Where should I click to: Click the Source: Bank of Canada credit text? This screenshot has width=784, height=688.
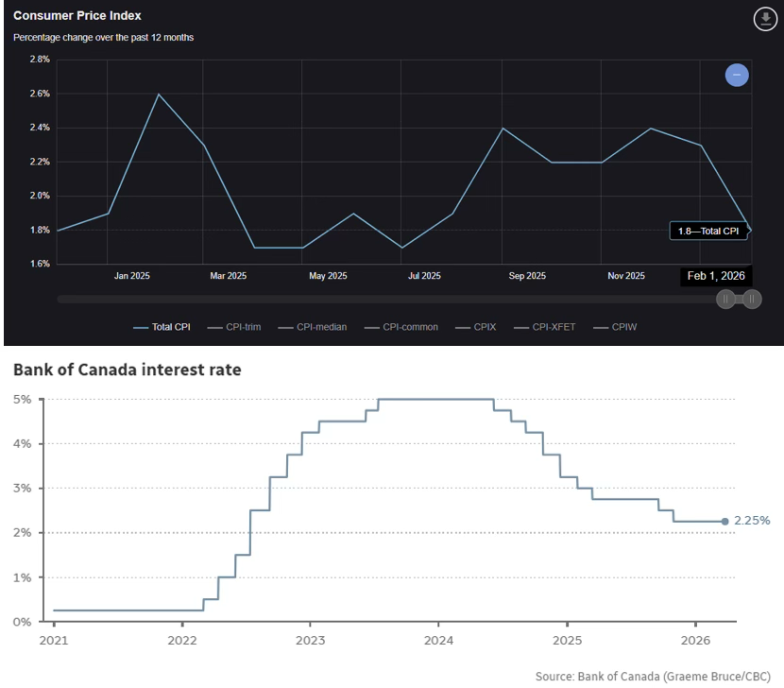click(653, 677)
